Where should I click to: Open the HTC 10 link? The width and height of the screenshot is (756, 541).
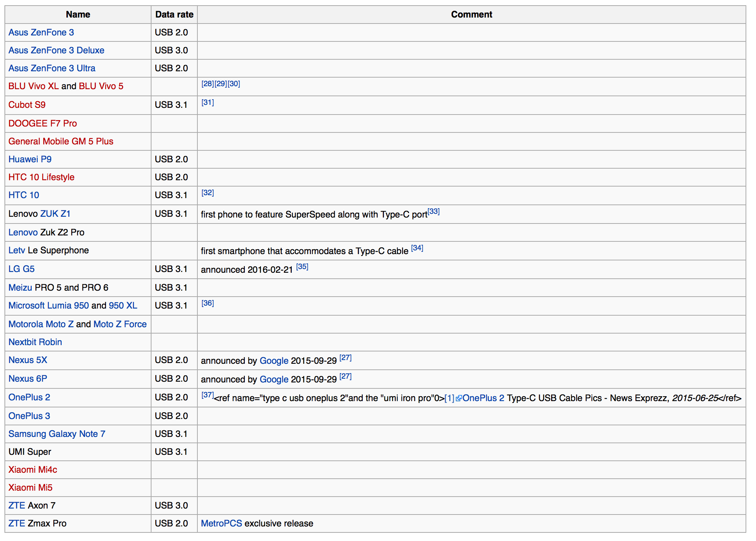click(24, 195)
